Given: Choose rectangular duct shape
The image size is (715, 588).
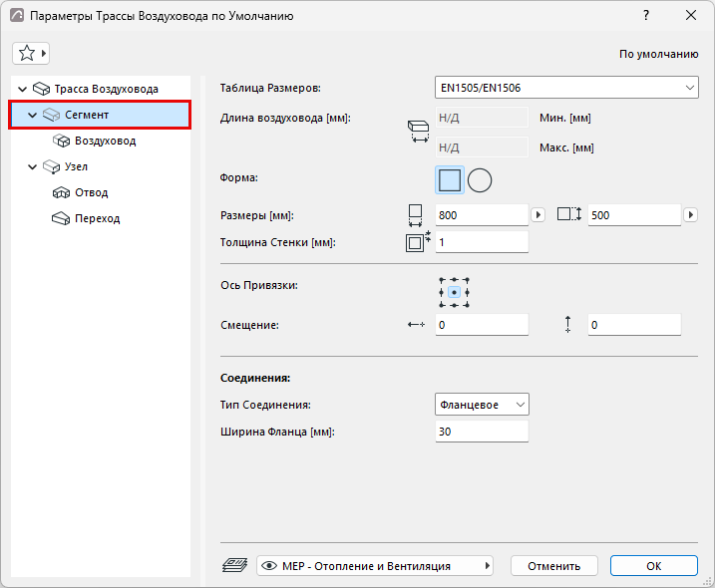Looking at the screenshot, I should [x=450, y=180].
